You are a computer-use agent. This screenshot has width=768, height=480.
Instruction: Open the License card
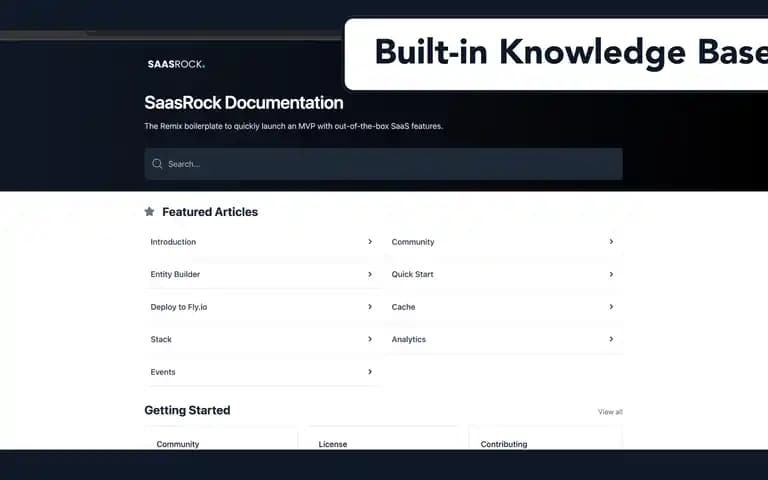click(x=383, y=438)
